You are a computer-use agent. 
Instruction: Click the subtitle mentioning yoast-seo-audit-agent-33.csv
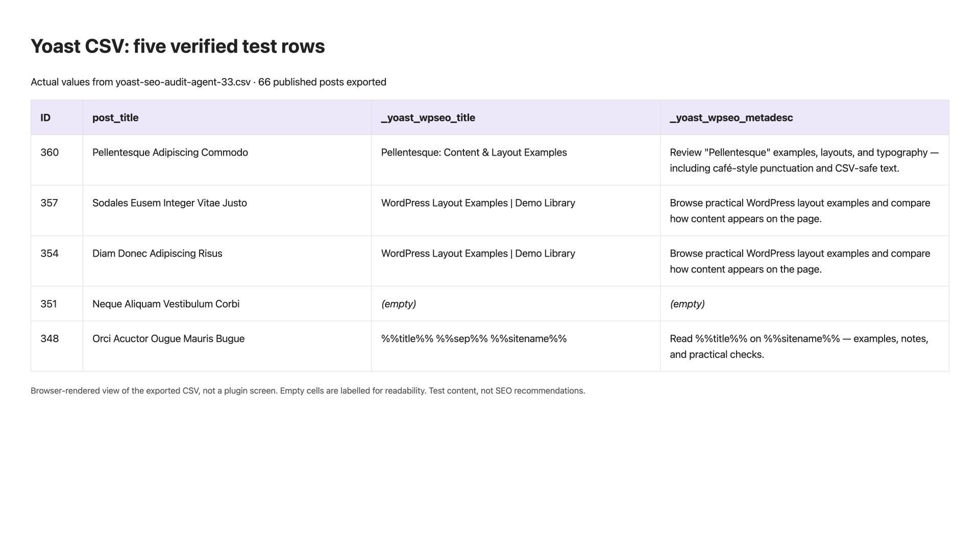(x=208, y=82)
